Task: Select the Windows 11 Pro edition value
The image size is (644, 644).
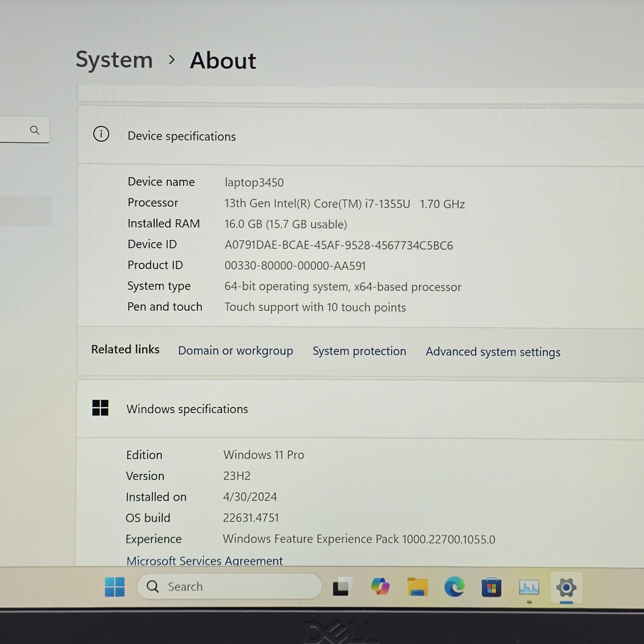Action: (x=264, y=455)
